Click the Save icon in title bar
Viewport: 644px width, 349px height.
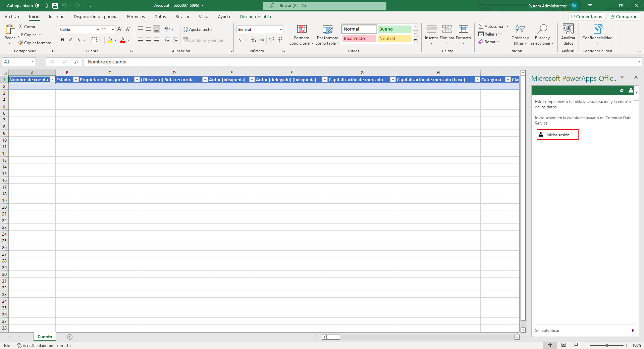pyautogui.click(x=55, y=6)
